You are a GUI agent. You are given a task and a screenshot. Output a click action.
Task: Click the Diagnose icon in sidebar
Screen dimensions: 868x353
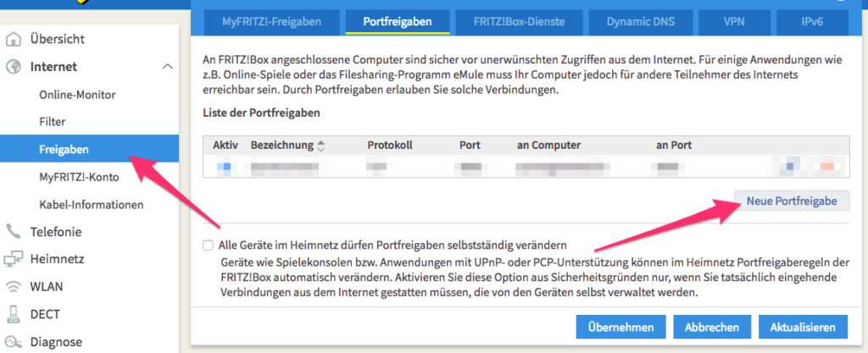[14, 342]
